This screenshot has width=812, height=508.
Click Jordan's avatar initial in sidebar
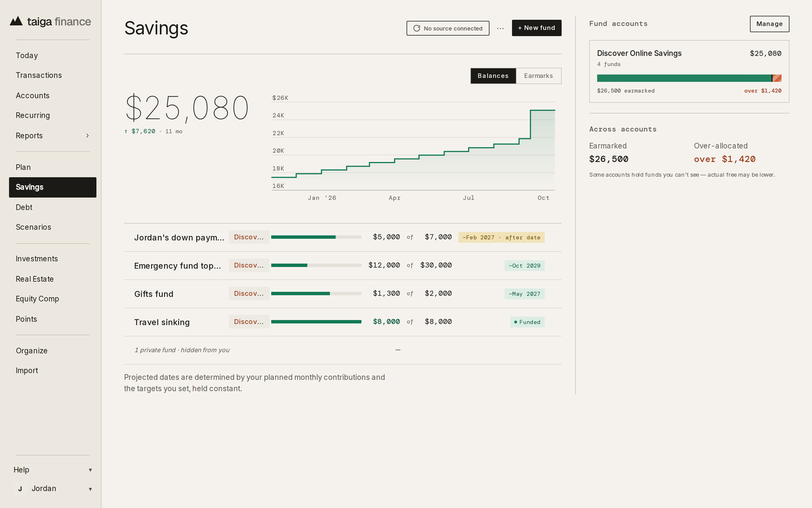pyautogui.click(x=20, y=489)
